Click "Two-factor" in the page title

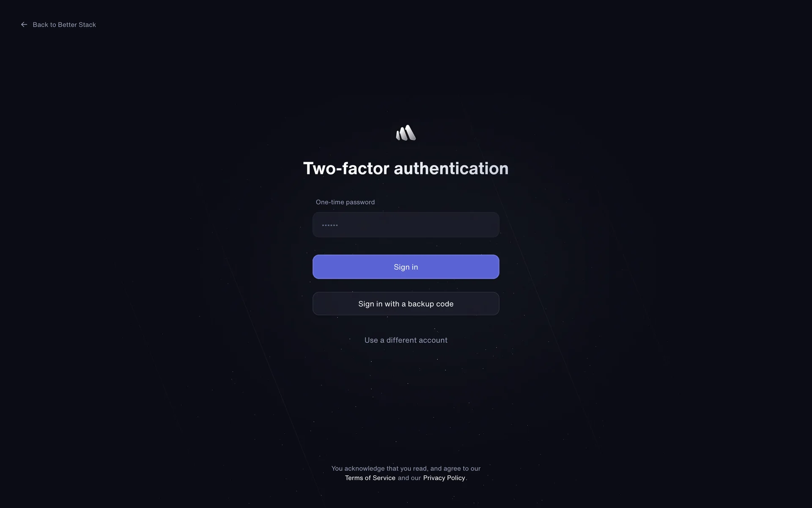tap(346, 168)
